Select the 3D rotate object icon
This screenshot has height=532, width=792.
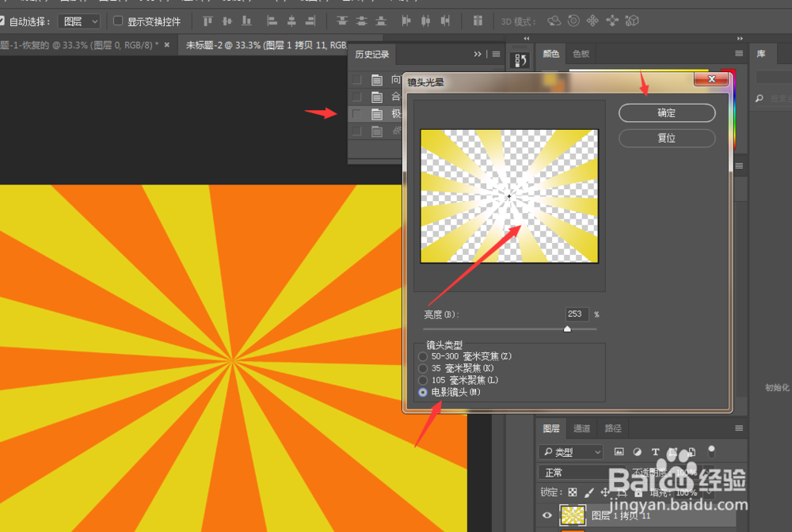click(x=554, y=21)
